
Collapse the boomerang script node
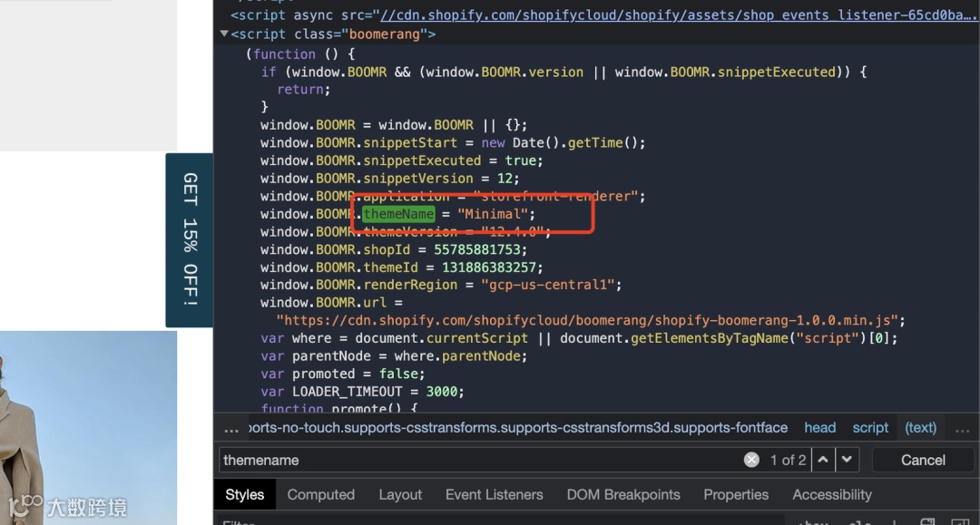tap(224, 34)
